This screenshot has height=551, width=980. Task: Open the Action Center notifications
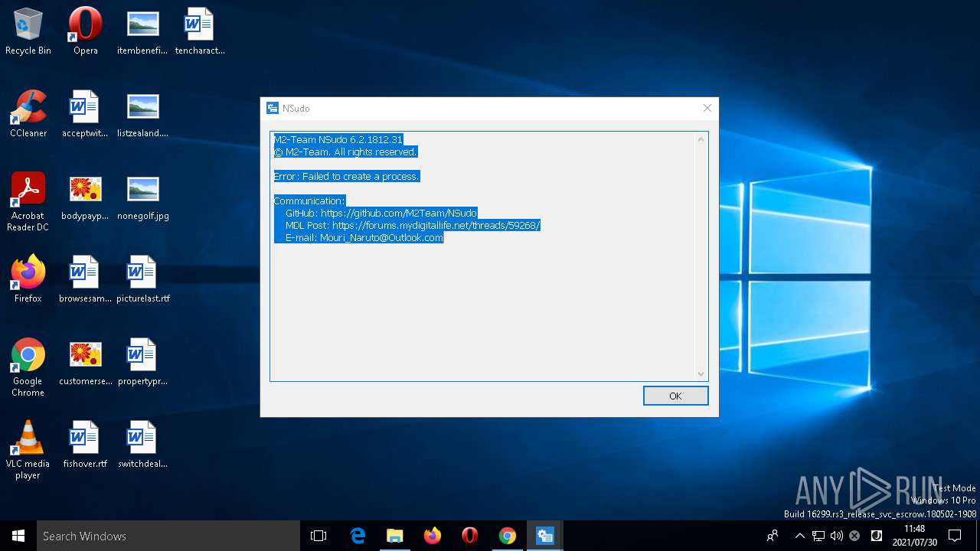(x=955, y=536)
